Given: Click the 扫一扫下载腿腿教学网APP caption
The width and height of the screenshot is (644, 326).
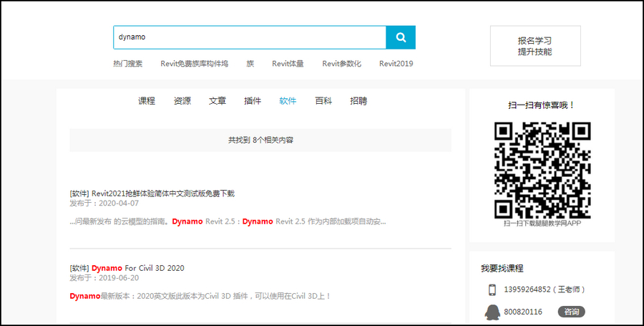Looking at the screenshot, I should click(x=542, y=224).
